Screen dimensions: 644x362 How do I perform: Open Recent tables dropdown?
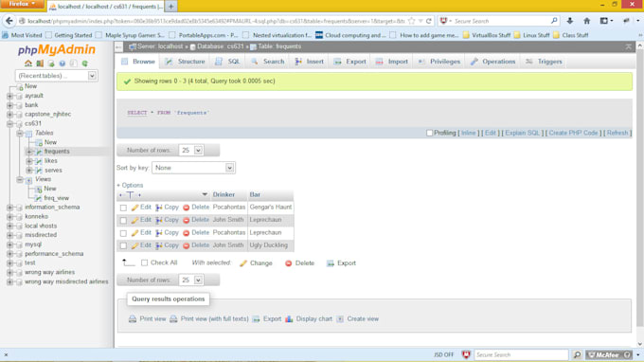point(56,76)
